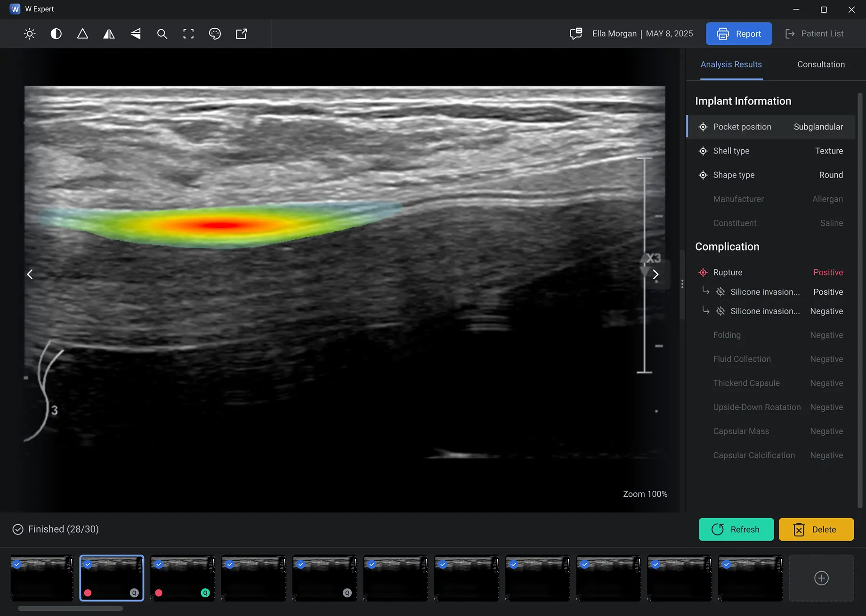Screen dimensions: 866x616
Task: Open the magnifier zoom tool
Action: pyautogui.click(x=162, y=34)
